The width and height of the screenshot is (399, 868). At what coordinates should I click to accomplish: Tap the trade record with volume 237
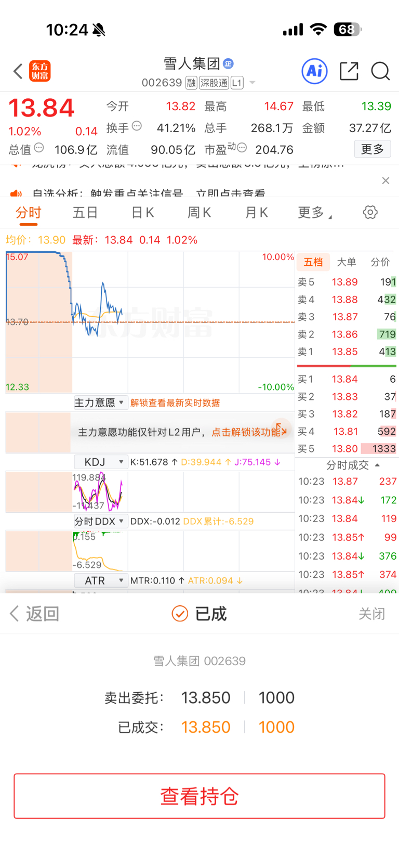click(347, 481)
